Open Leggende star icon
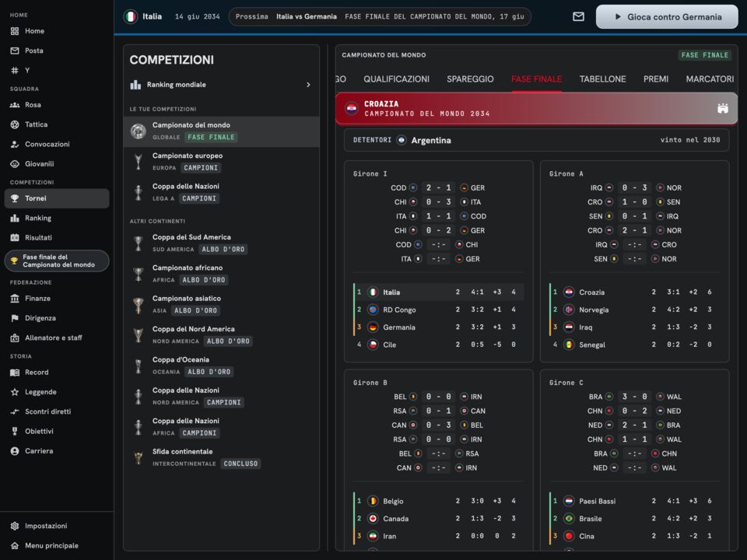 [15, 392]
